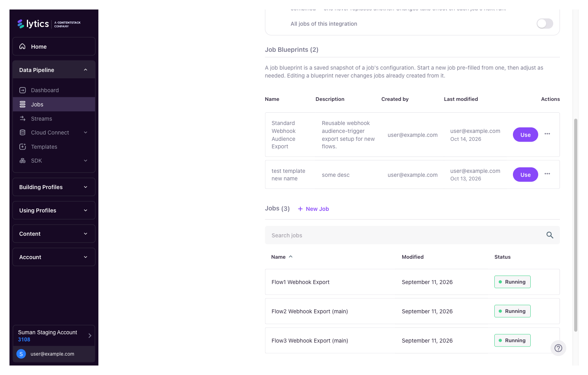
Task: Click the user avatar S icon
Action: [x=21, y=354]
